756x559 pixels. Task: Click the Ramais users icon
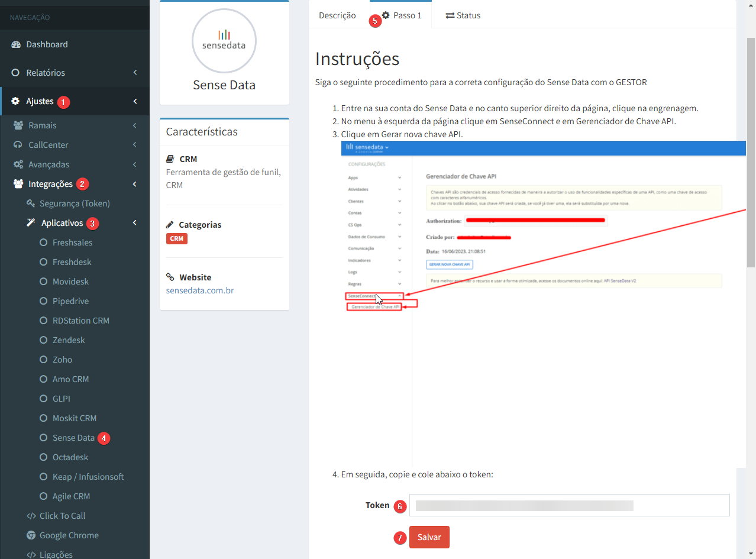click(18, 125)
